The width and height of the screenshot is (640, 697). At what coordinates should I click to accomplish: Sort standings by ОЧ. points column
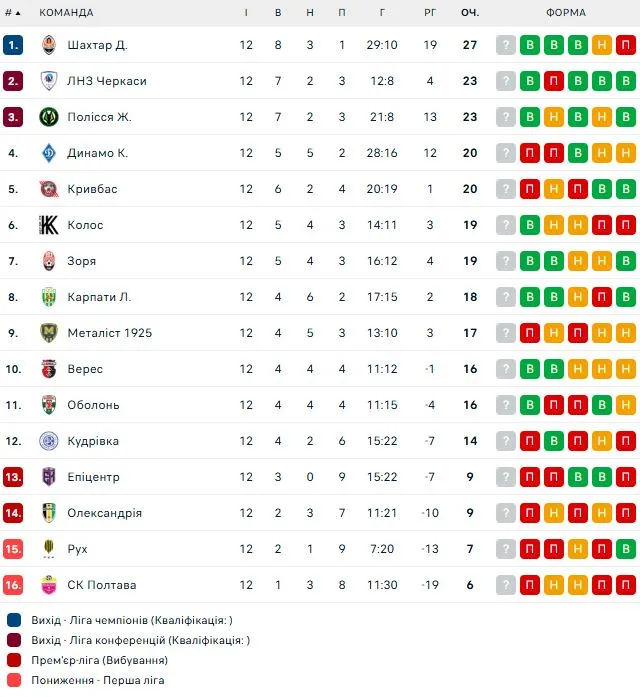470,12
